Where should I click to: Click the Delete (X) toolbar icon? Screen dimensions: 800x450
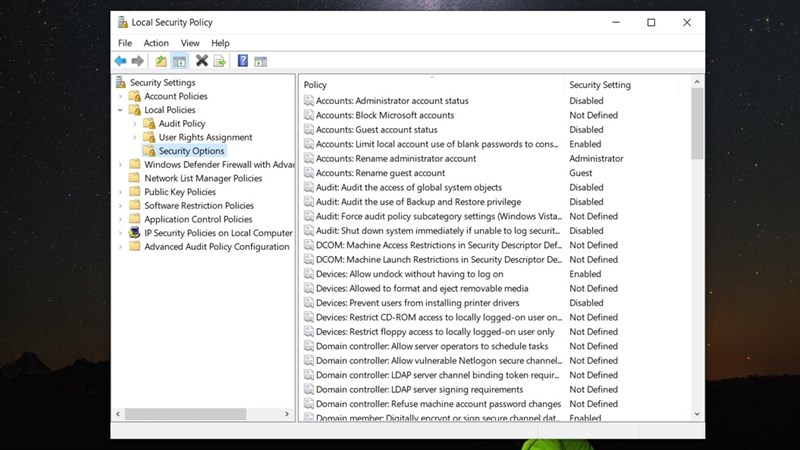click(x=201, y=61)
